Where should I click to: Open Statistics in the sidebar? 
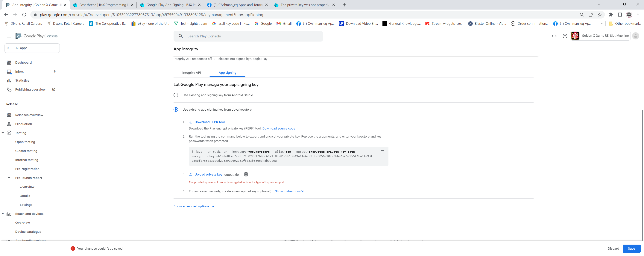pyautogui.click(x=22, y=80)
